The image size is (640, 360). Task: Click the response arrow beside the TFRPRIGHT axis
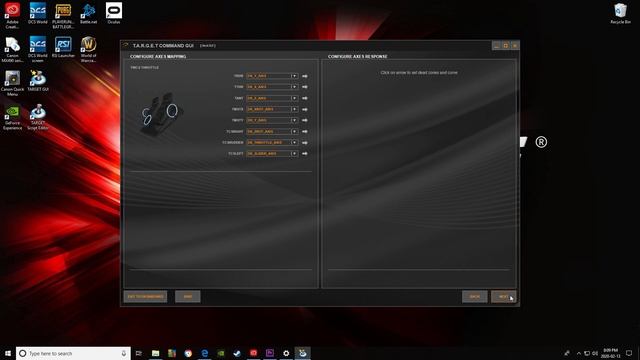[304, 131]
